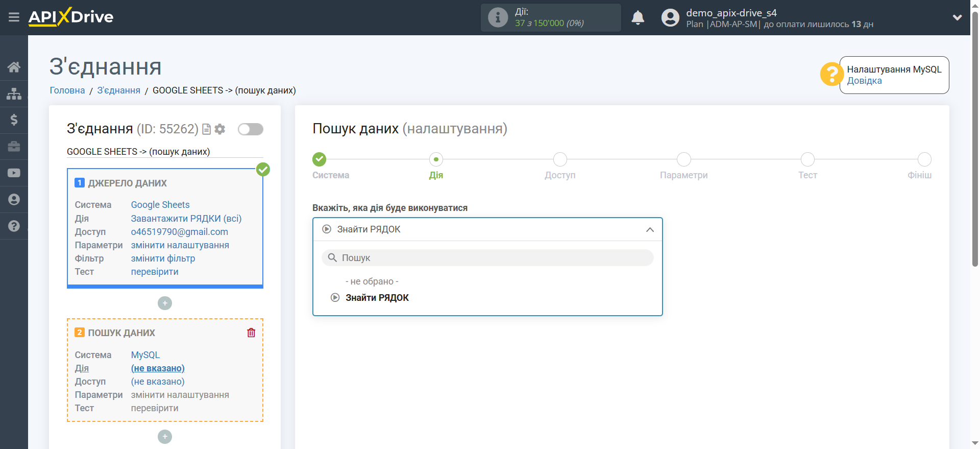Open the 'Довідка' help link
The width and height of the screenshot is (980, 449).
click(x=864, y=81)
